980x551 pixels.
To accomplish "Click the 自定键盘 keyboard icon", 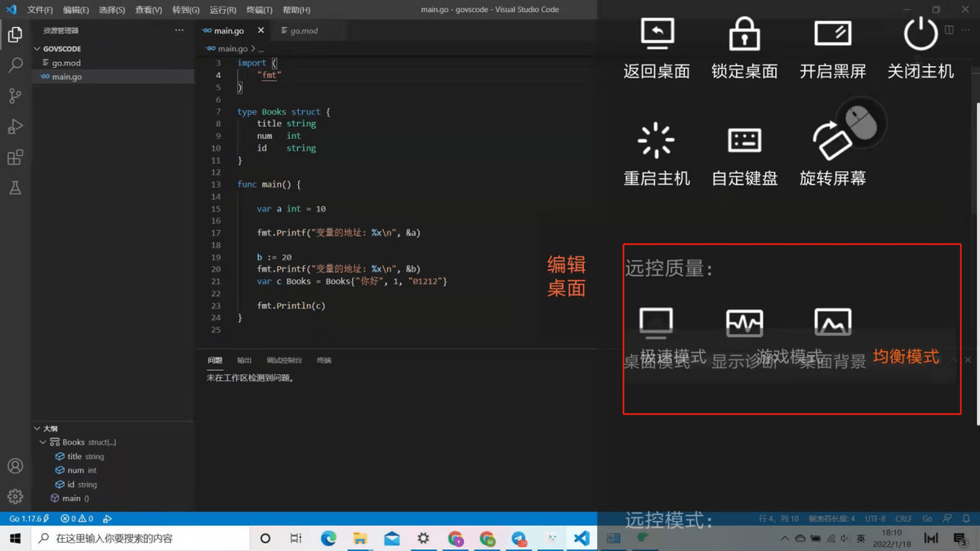I will (744, 140).
